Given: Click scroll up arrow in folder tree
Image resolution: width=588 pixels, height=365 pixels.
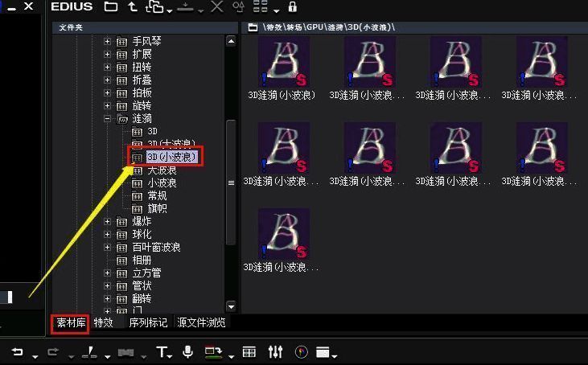Looking at the screenshot, I should coord(232,41).
